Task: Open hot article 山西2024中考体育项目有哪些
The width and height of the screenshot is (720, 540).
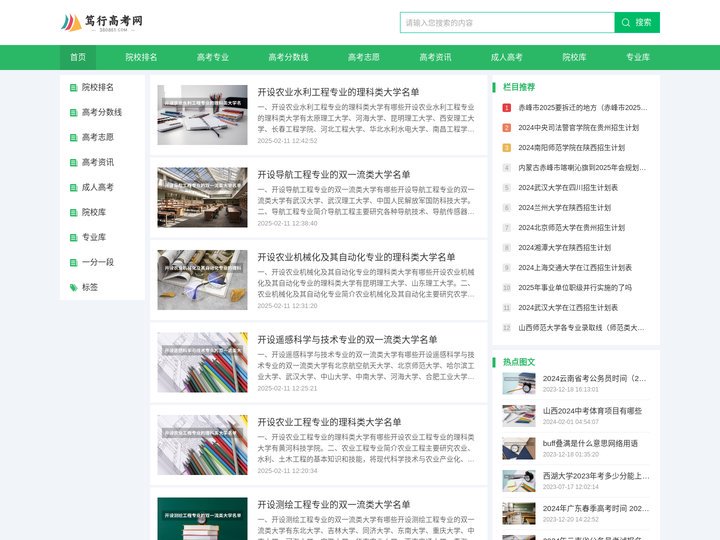Action: pyautogui.click(x=592, y=411)
